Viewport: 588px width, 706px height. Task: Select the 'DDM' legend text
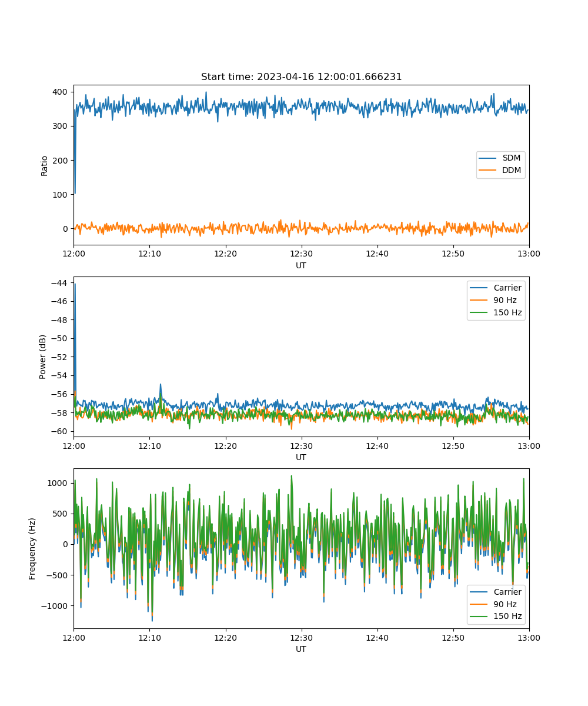pos(512,171)
